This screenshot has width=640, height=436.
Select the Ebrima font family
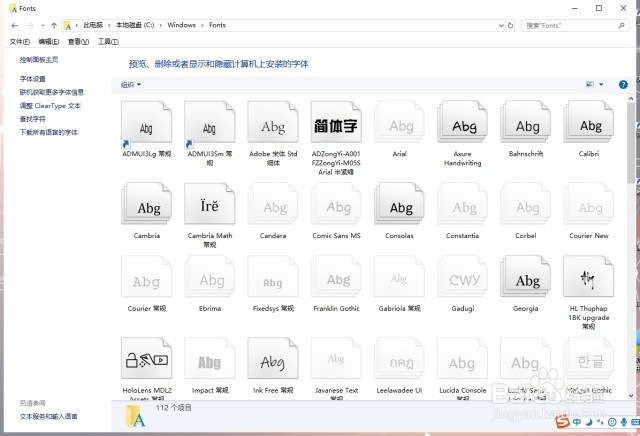[210, 277]
